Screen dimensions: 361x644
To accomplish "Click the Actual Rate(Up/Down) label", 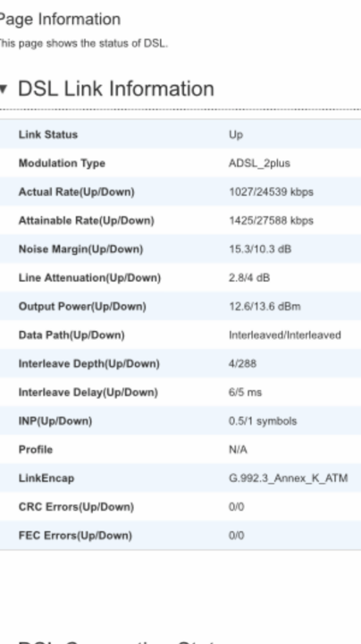I will tap(76, 192).
